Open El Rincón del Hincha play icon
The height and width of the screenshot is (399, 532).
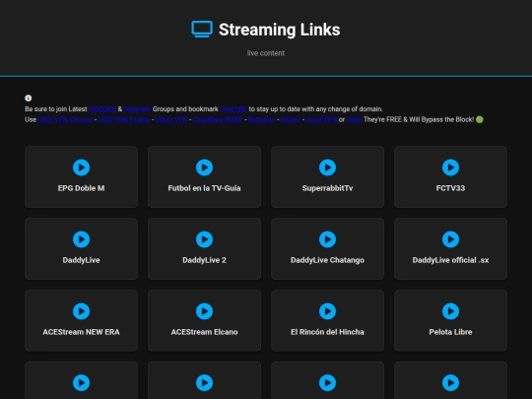(x=327, y=311)
